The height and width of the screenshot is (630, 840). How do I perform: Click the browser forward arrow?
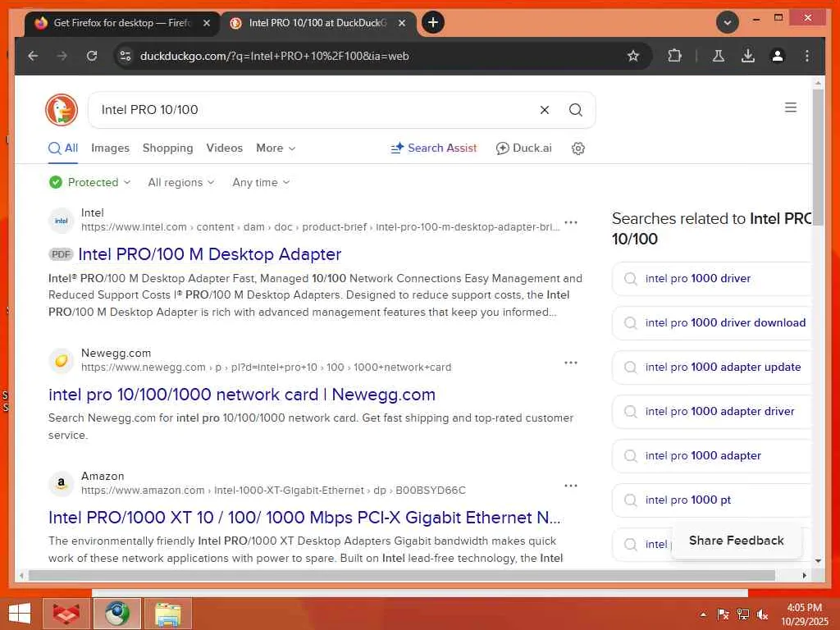pos(62,56)
